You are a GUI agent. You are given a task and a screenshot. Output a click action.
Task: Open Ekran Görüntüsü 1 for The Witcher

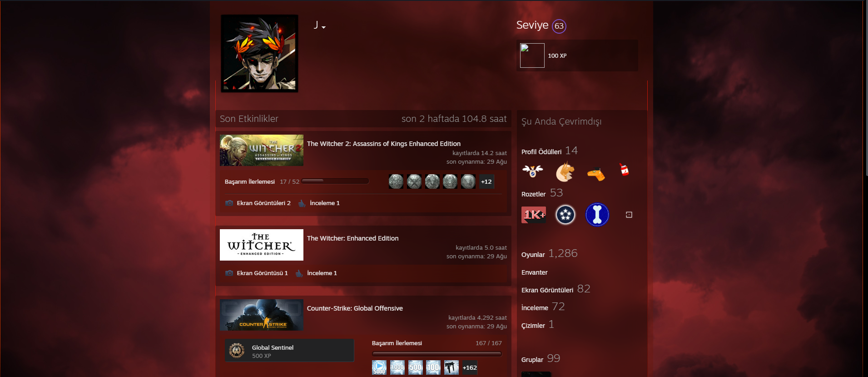(x=262, y=273)
